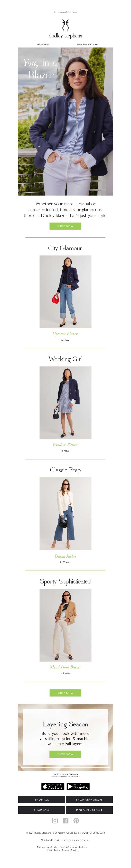This screenshot has height=868, width=131.
Task: Open the Windsor Blazer product link
Action: [x=65, y=444]
